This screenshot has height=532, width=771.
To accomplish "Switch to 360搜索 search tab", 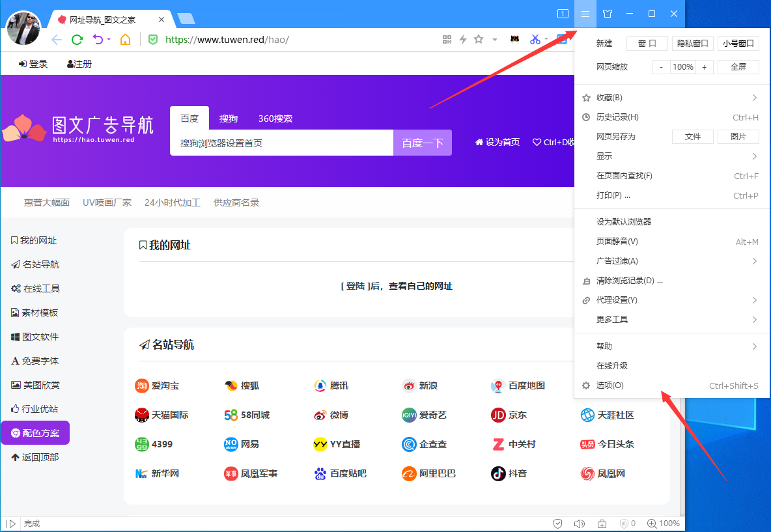I will [x=275, y=119].
